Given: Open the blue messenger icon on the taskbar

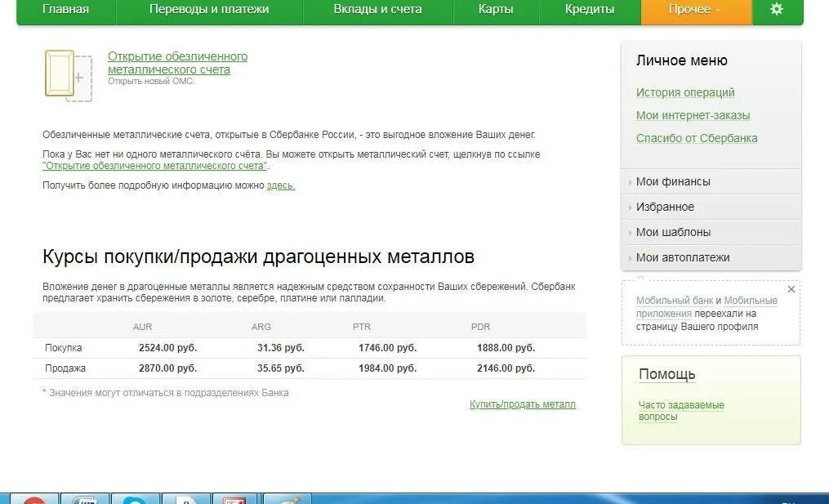Looking at the screenshot, I should tap(133, 498).
